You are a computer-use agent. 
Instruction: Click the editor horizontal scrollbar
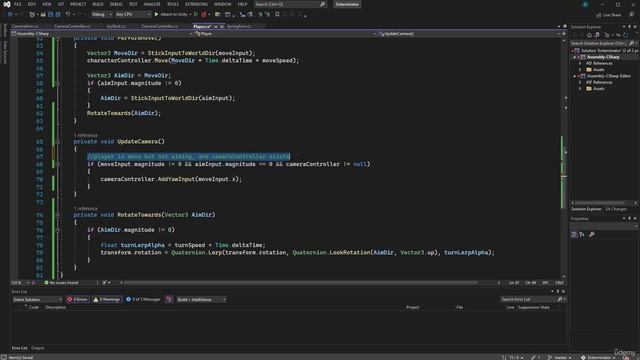[301, 283]
